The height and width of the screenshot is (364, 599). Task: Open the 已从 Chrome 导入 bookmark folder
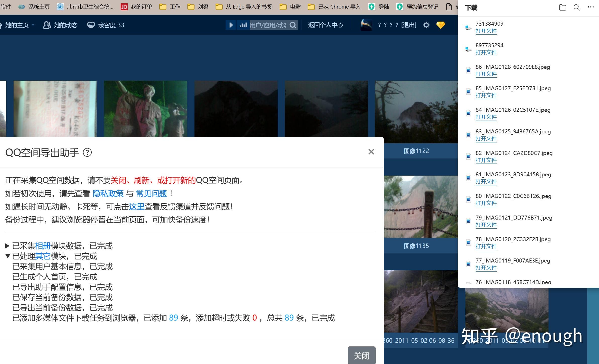[x=334, y=7]
